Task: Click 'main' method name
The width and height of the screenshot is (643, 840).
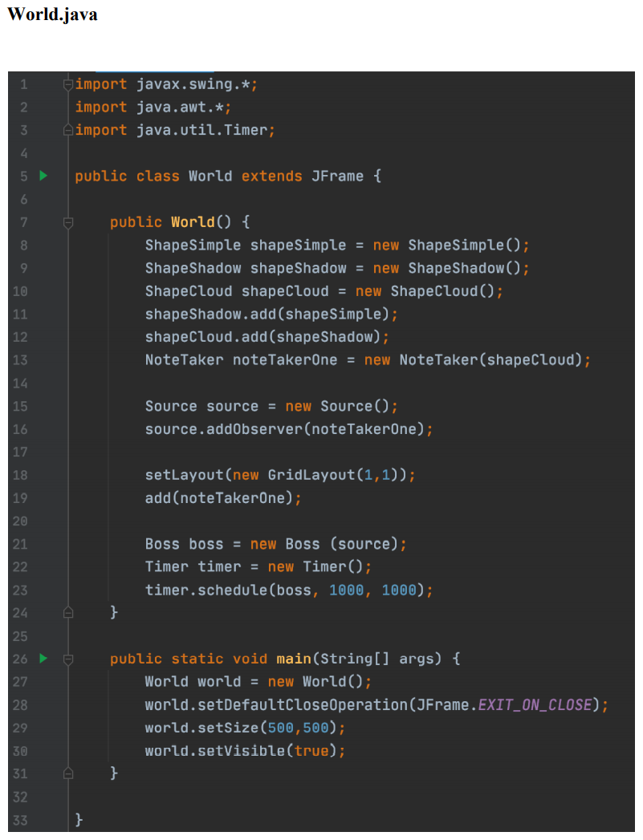Action: [x=294, y=659]
